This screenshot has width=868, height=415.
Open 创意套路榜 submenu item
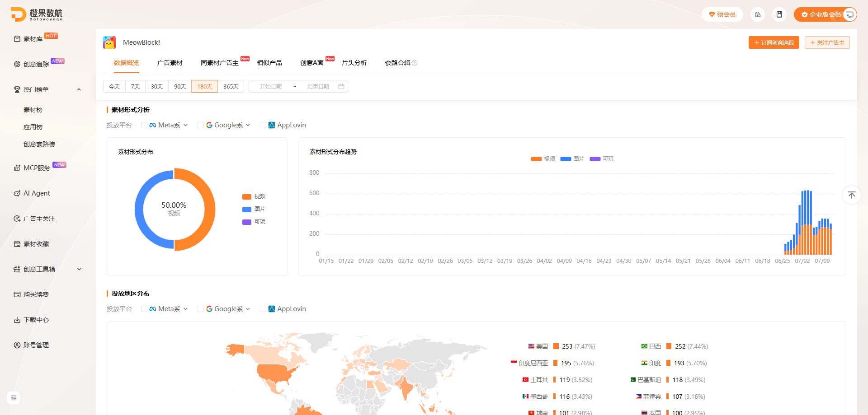(39, 144)
